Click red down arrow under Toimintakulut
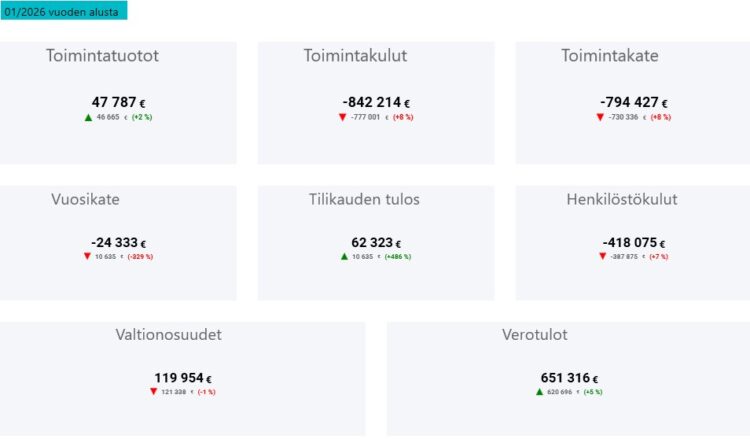The height and width of the screenshot is (439, 750). click(x=343, y=117)
